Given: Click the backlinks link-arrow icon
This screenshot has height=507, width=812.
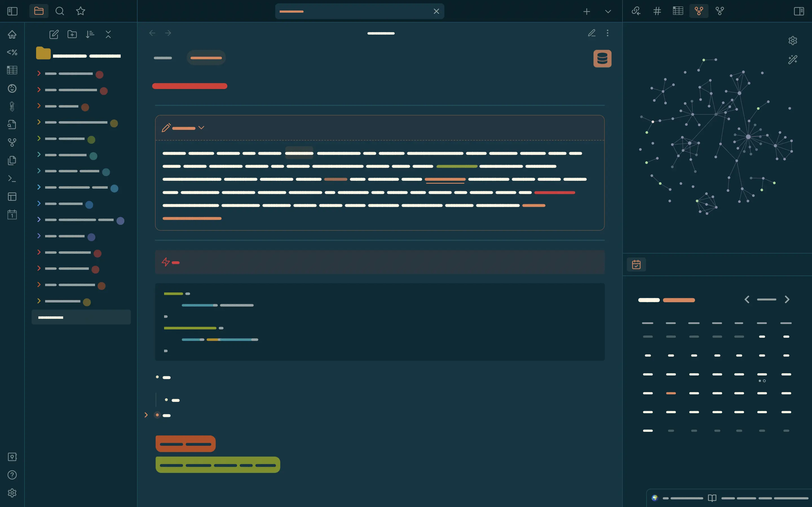Looking at the screenshot, I should pyautogui.click(x=636, y=11).
